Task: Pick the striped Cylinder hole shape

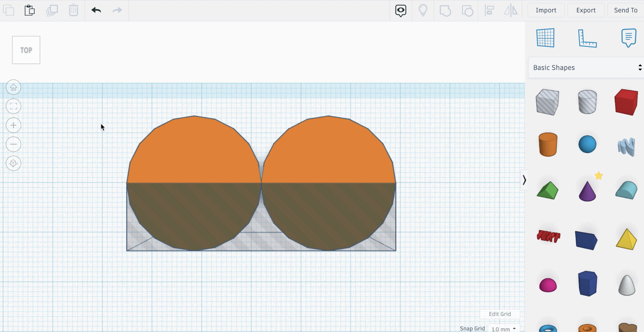Action: pos(587,102)
